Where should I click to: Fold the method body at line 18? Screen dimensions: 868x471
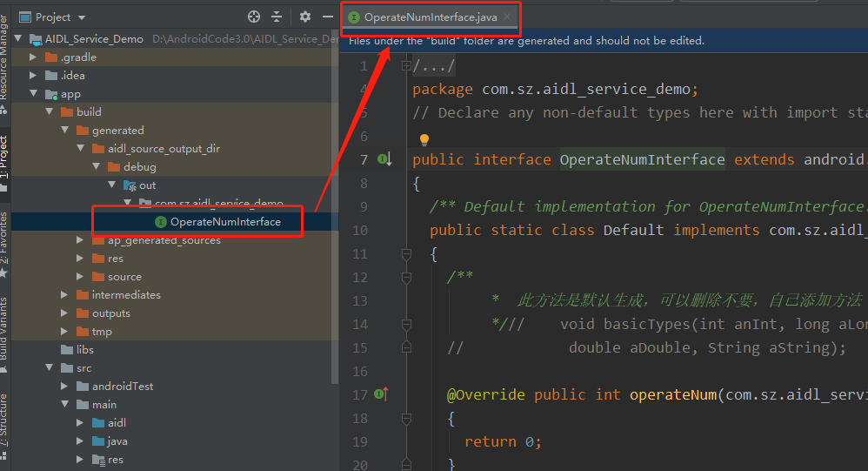tap(406, 419)
